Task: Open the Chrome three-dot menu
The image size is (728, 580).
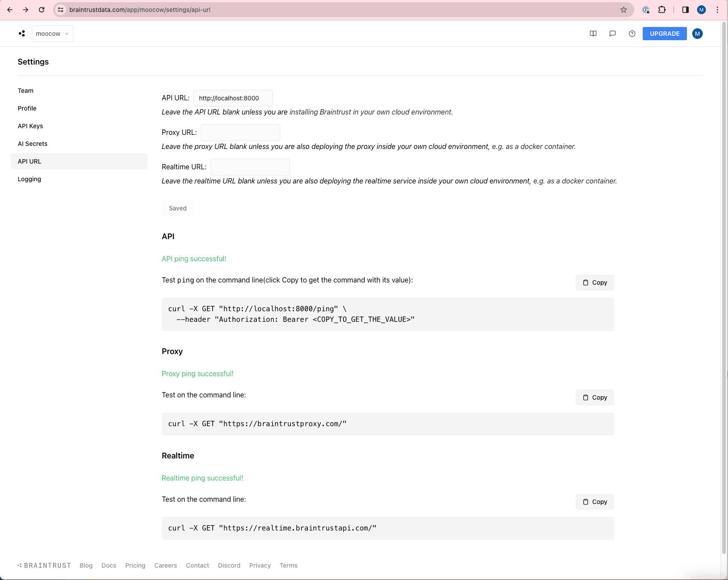Action: 717,9
